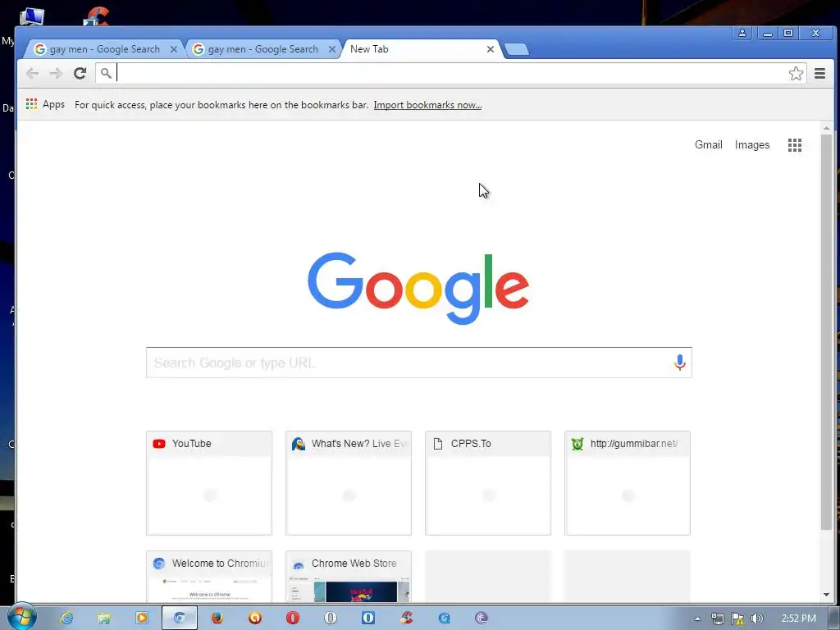Viewport: 840px width, 630px height.
Task: Launch the blue square Opera taskbar icon
Action: [368, 619]
